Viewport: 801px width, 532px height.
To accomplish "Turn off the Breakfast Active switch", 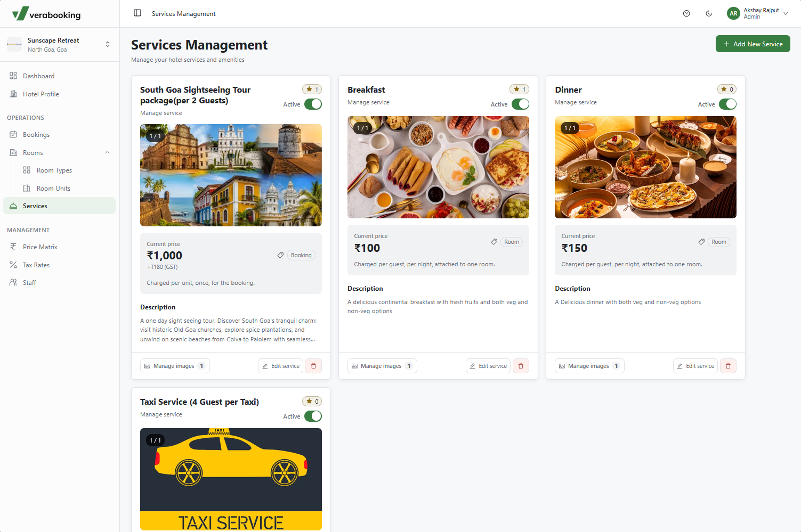I will 520,104.
